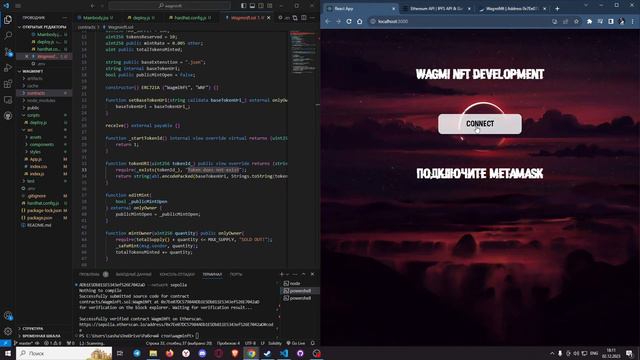Screen dimensions: 640x360
Task: Click Windows Start button on taskbar
Action: click(7, 353)
